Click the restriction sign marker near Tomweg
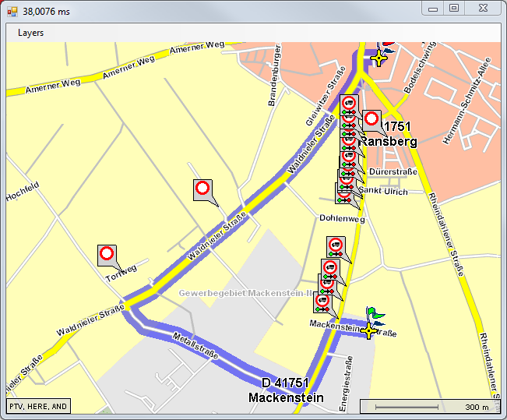 coord(107,255)
